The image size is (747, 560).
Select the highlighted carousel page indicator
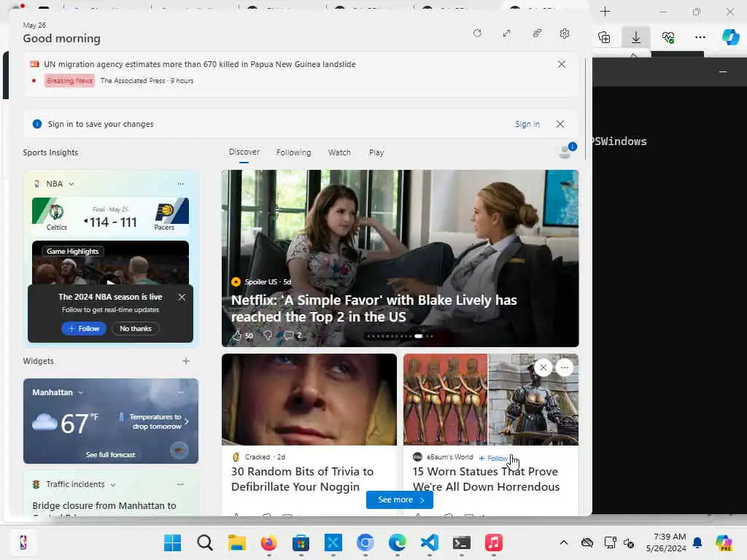click(x=418, y=335)
